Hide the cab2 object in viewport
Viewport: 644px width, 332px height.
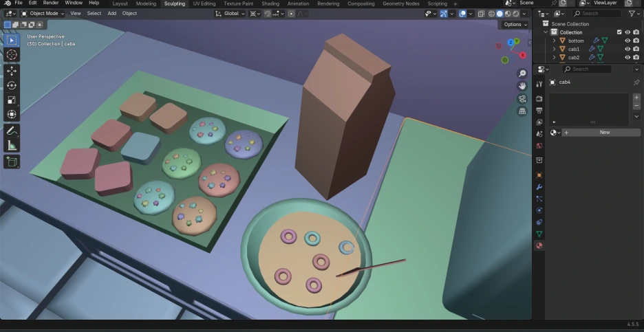coord(627,58)
